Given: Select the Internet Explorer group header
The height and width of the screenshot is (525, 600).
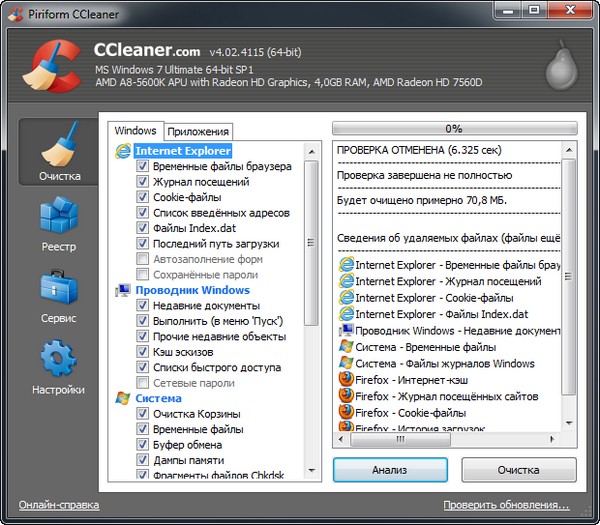Looking at the screenshot, I should tap(183, 151).
